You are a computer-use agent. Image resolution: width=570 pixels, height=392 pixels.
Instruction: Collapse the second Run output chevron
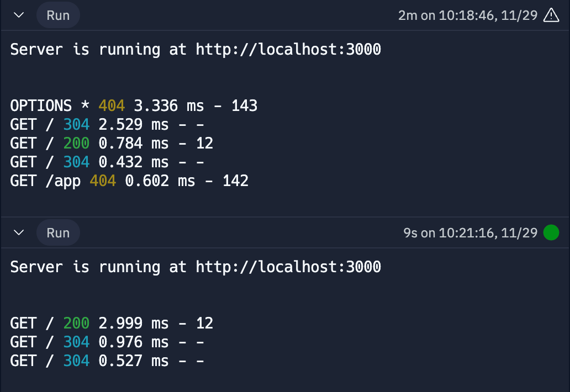click(19, 232)
